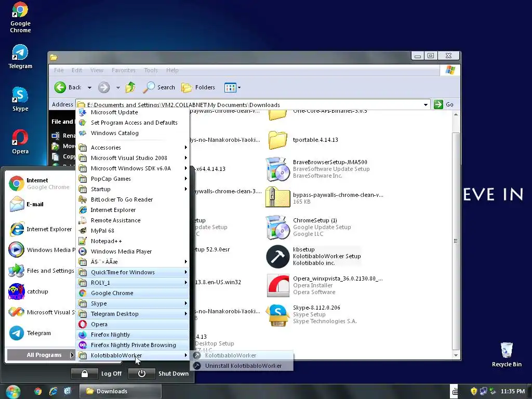Launch KolotibabloWorker from the submenu
532x399 pixels.
tap(242, 355)
